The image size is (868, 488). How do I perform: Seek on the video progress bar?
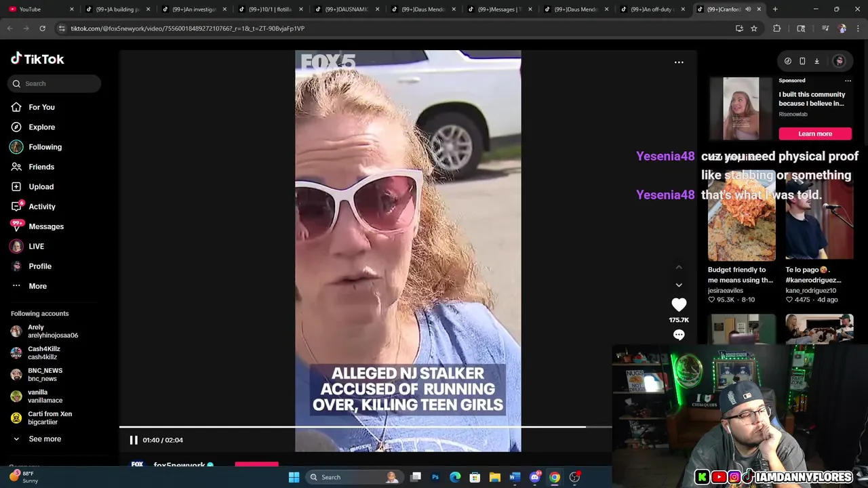[x=366, y=427]
